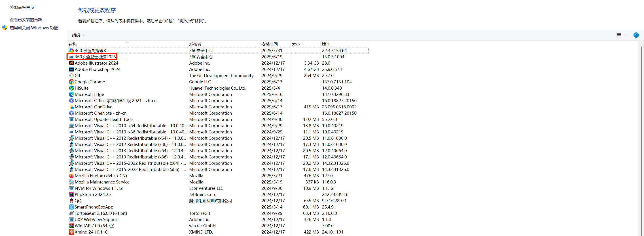Click publisher win.rar GmbH

tap(203, 225)
